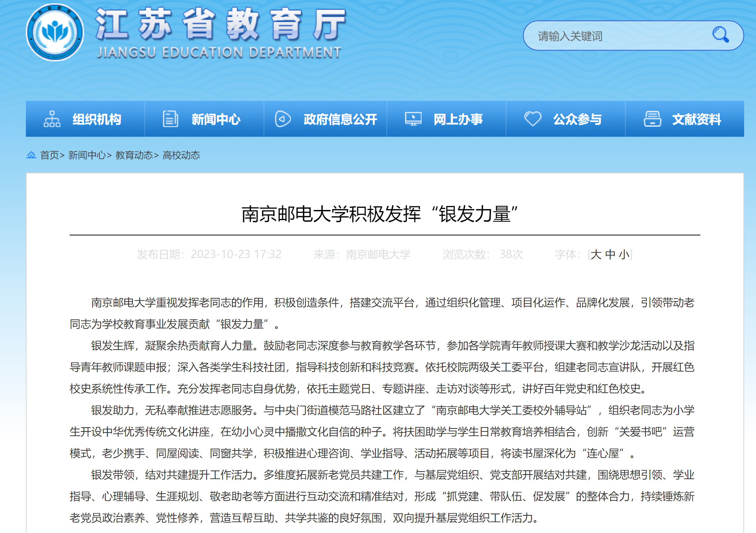This screenshot has width=756, height=533.
Task: Go to 首页 via breadcrumb link
Action: (49, 155)
